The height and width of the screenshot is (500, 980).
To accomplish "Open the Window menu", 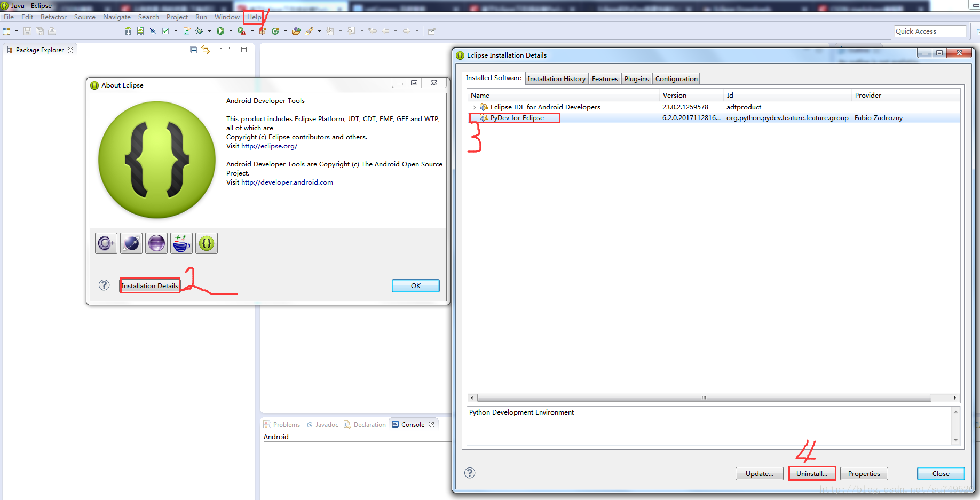I will coord(227,17).
